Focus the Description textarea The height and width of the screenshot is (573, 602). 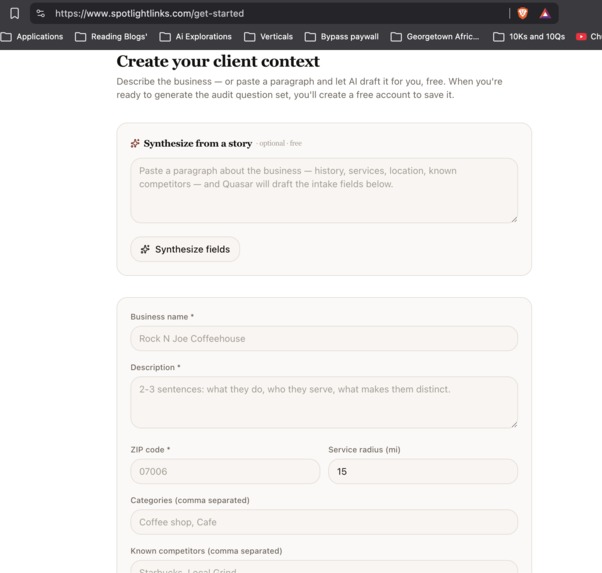coord(324,402)
